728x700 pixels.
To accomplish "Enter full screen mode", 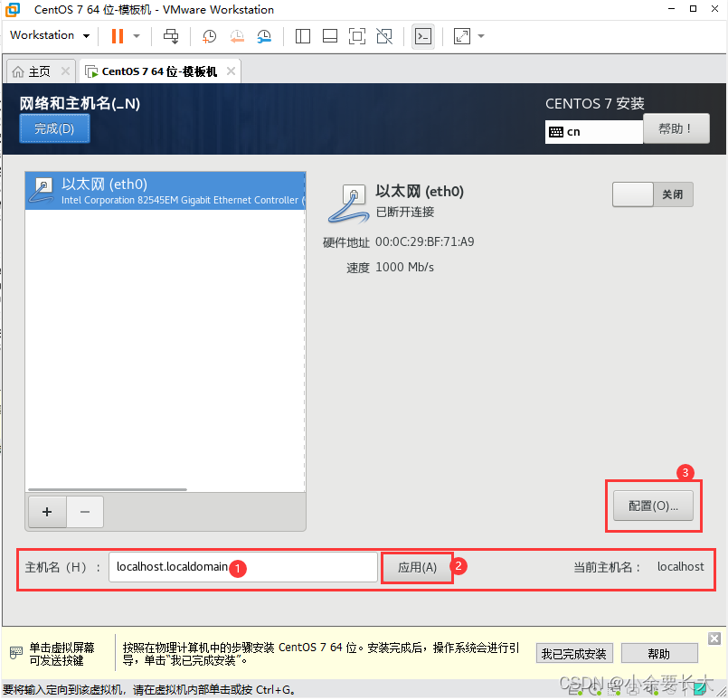I will pos(356,35).
